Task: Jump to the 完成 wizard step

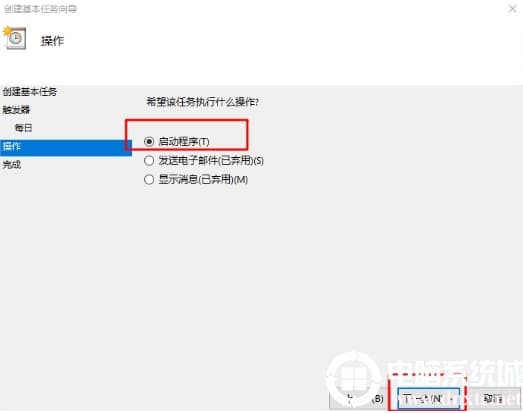Action: [12, 164]
